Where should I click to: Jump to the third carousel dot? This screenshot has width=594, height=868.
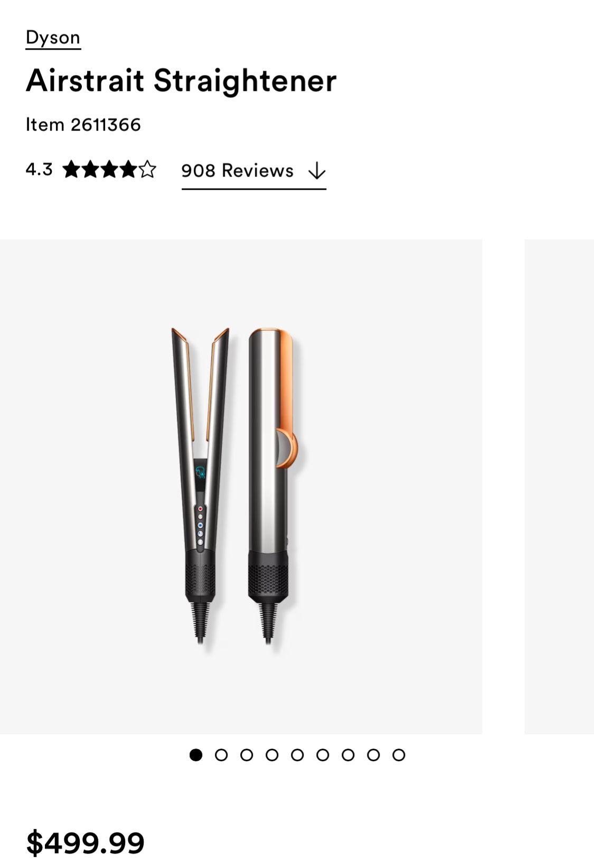point(247,755)
